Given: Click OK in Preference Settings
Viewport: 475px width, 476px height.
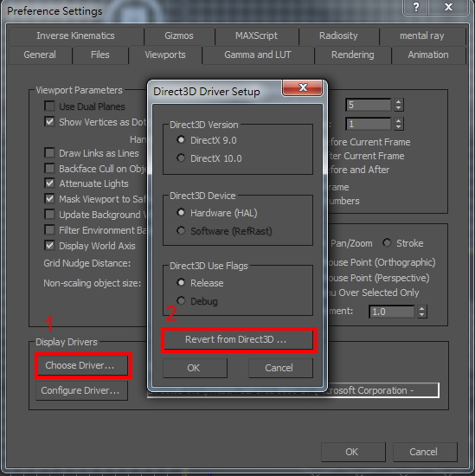Looking at the screenshot, I should click(x=353, y=452).
